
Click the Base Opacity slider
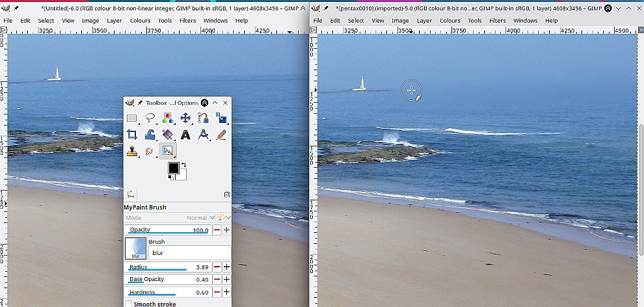point(168,280)
